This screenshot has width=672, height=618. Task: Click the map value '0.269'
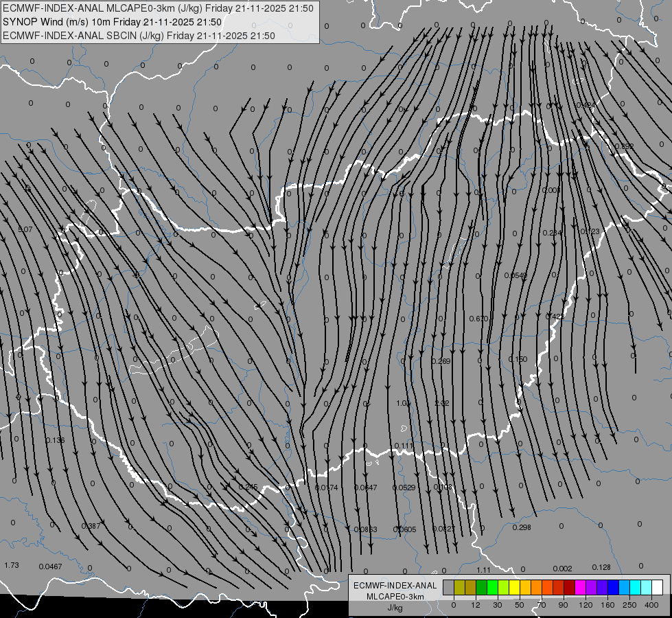click(x=441, y=361)
